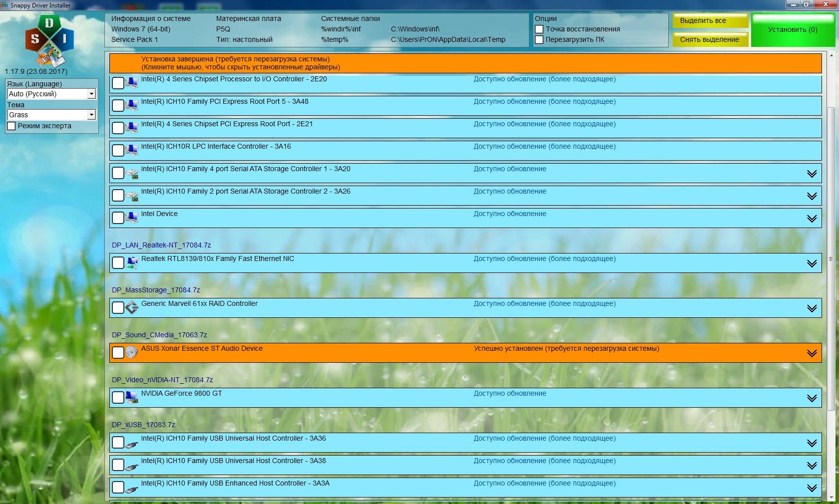The height and width of the screenshot is (504, 839).
Task: Open the DP_LAN_Realtek-NT_17084.7z pack header
Action: [x=161, y=245]
